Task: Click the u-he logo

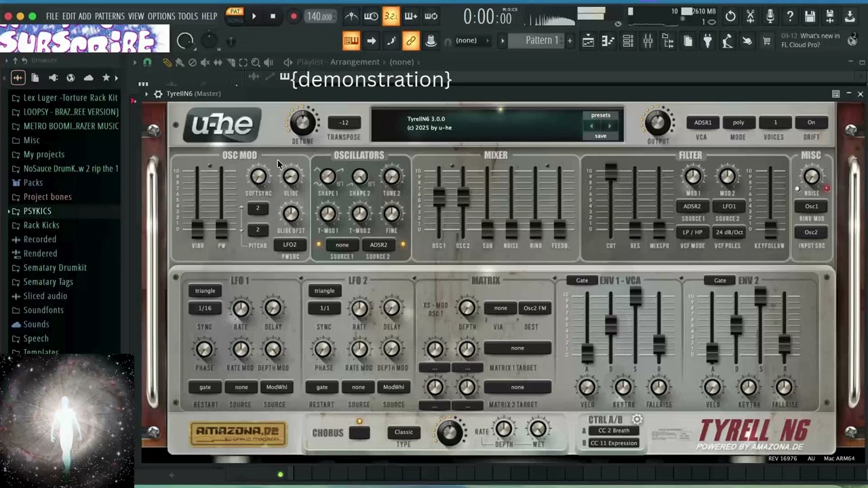Action: pyautogui.click(x=222, y=125)
